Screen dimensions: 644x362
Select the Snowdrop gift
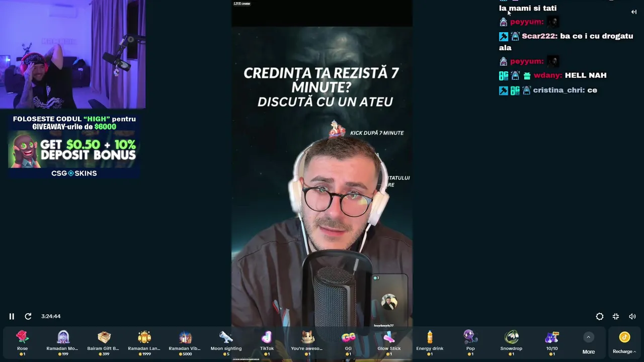click(x=511, y=343)
